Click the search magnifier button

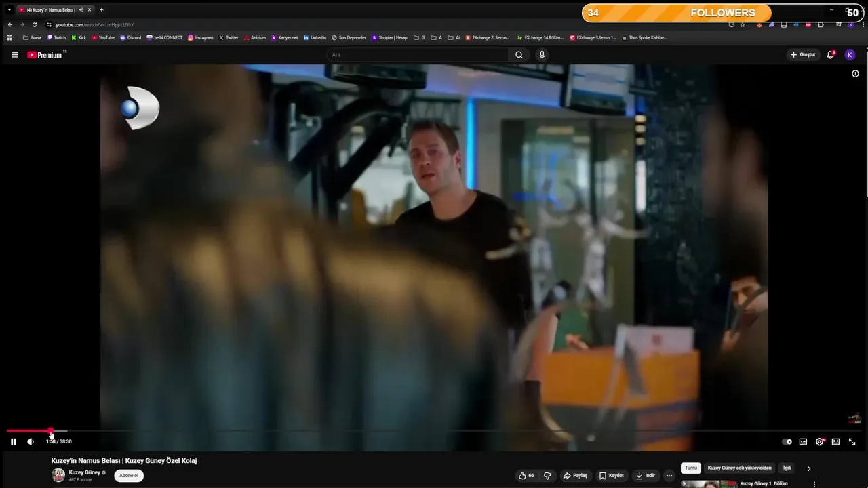(x=519, y=55)
